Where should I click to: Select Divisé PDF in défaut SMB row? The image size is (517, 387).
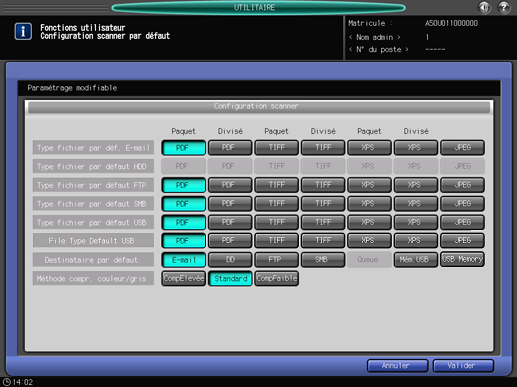coord(230,204)
